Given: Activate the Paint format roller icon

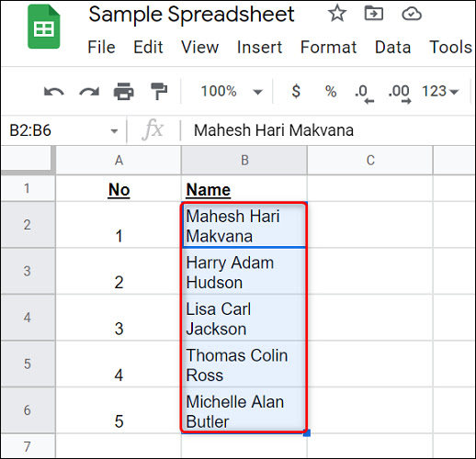Looking at the screenshot, I should [x=159, y=91].
